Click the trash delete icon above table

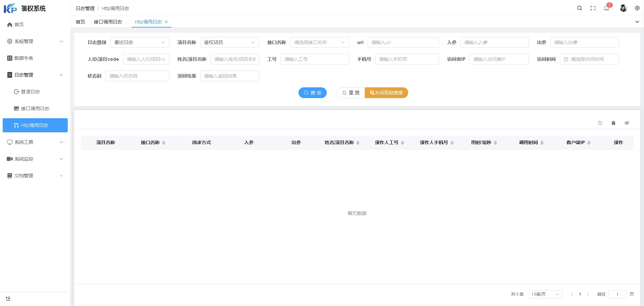613,123
